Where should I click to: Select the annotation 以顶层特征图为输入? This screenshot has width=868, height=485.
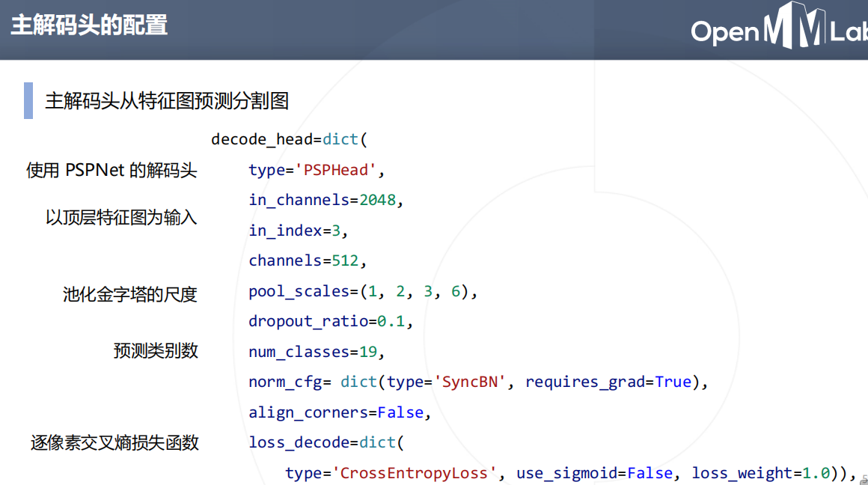coord(121,218)
